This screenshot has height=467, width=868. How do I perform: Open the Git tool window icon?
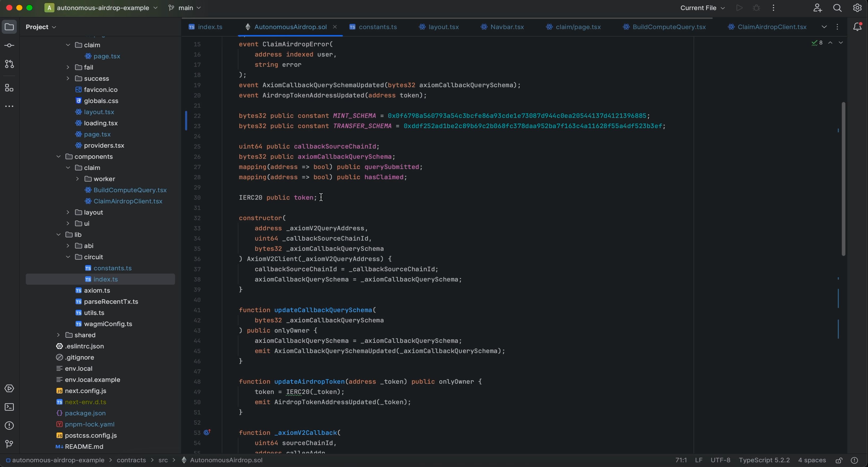pos(9,444)
